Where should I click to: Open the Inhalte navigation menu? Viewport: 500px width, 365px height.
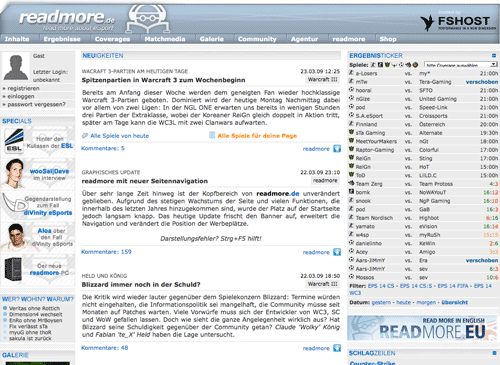17,39
